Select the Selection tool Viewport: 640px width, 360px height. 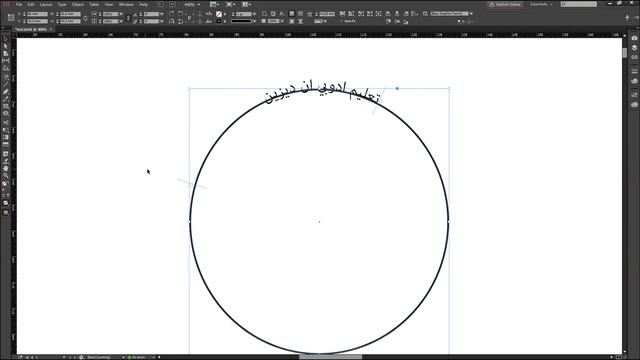pyautogui.click(x=5, y=39)
